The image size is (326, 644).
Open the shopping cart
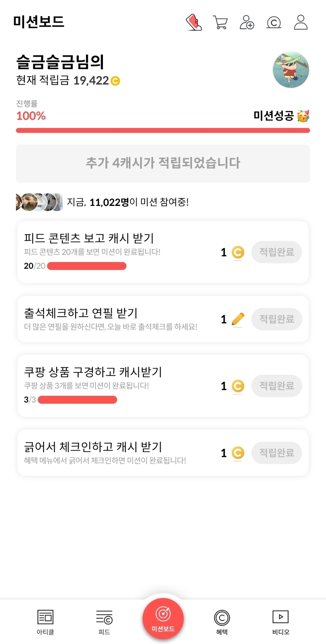(220, 22)
